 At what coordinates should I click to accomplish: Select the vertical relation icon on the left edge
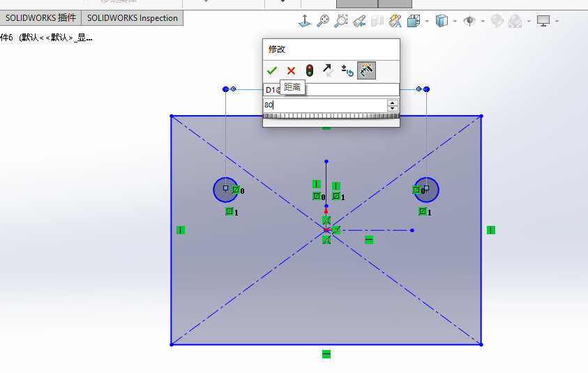[x=181, y=230]
